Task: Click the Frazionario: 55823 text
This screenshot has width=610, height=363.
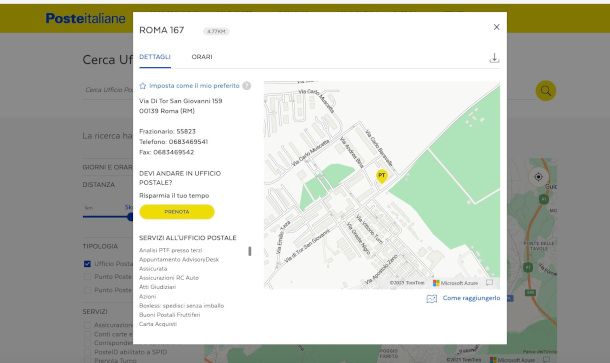Action: (167, 132)
